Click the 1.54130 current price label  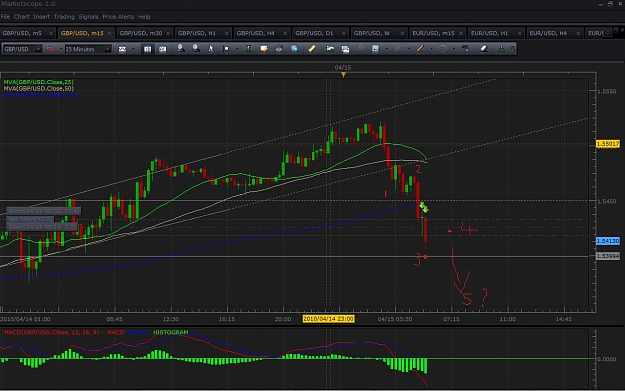(x=607, y=241)
